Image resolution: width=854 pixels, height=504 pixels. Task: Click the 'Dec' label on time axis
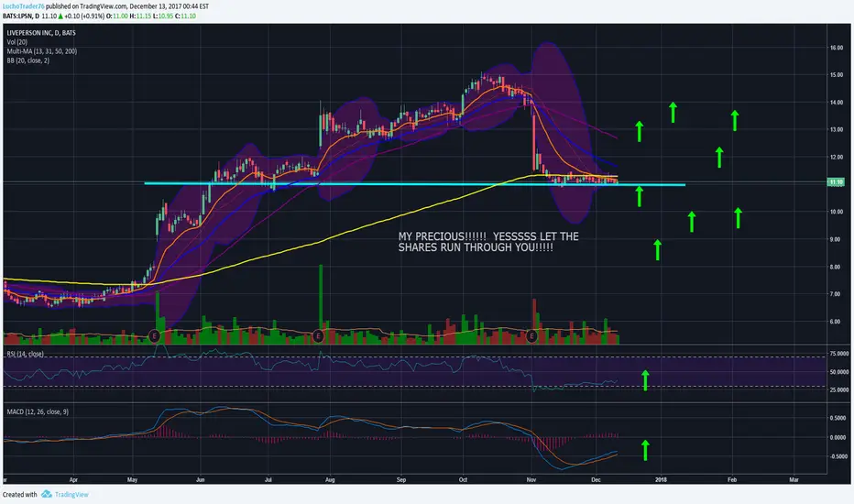(596, 480)
